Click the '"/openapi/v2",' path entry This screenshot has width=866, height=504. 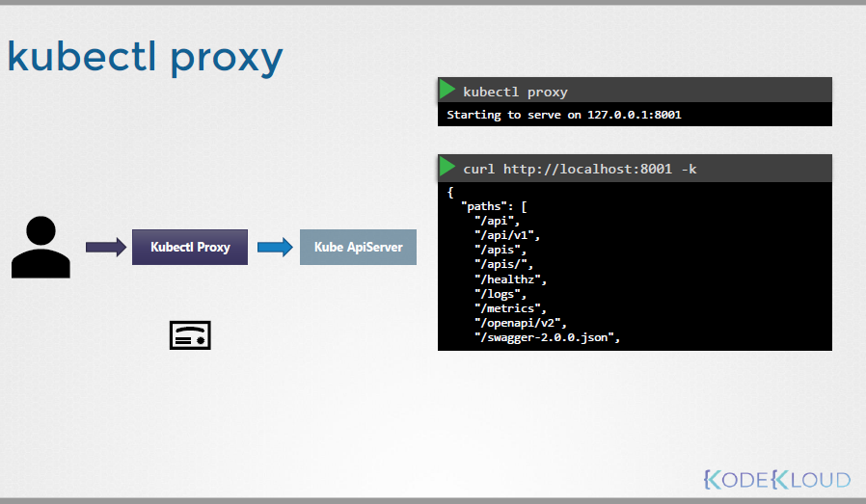coord(520,323)
